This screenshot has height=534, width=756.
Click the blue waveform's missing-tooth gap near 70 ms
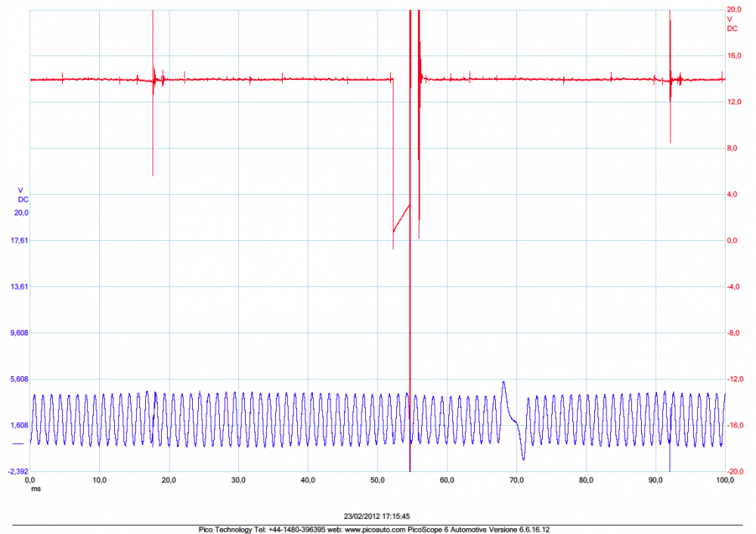coord(513,418)
